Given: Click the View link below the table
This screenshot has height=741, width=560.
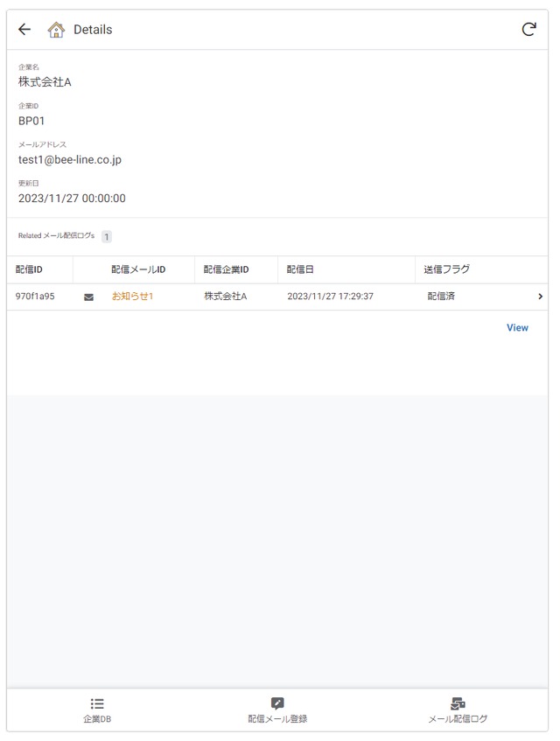Looking at the screenshot, I should click(x=517, y=327).
